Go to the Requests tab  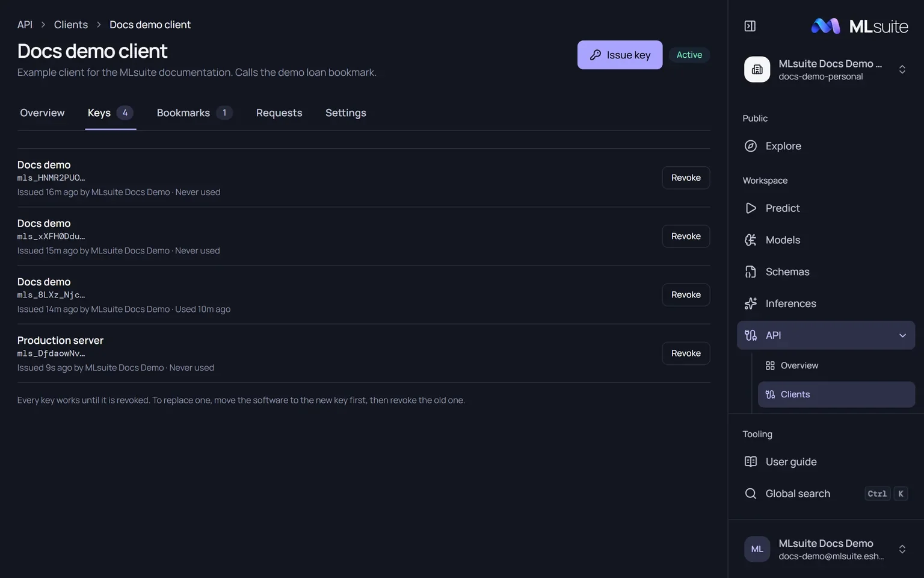point(279,113)
